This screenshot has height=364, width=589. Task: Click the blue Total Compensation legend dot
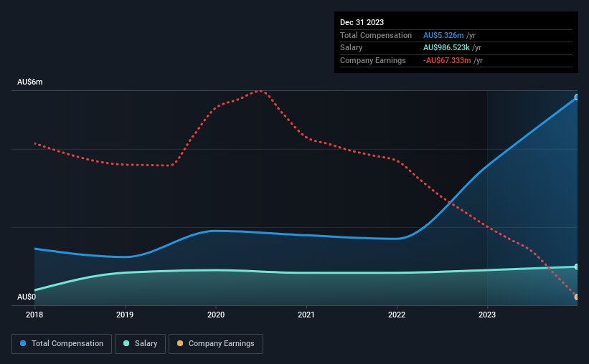pos(23,343)
